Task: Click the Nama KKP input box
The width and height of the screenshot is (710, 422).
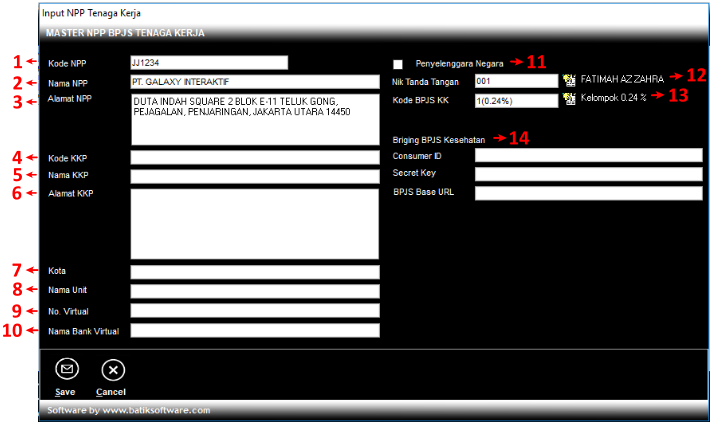Action: point(255,177)
